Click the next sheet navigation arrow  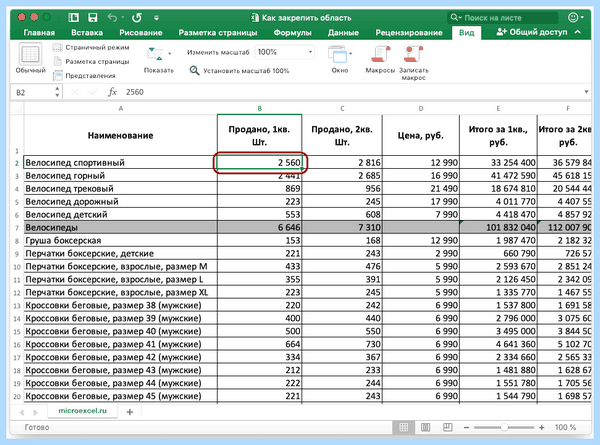[x=36, y=412]
